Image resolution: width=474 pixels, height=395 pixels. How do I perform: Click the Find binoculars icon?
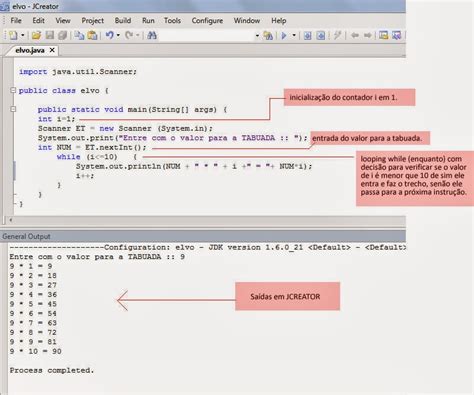tap(152, 35)
